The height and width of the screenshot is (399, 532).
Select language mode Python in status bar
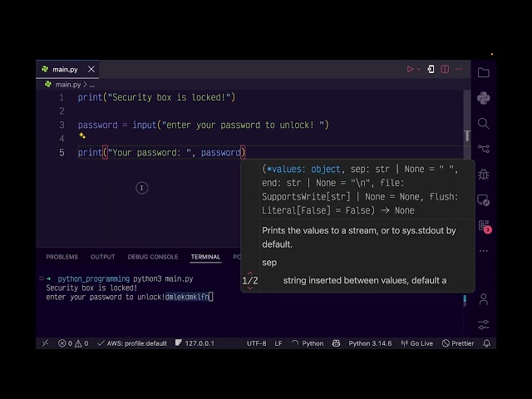pos(313,343)
